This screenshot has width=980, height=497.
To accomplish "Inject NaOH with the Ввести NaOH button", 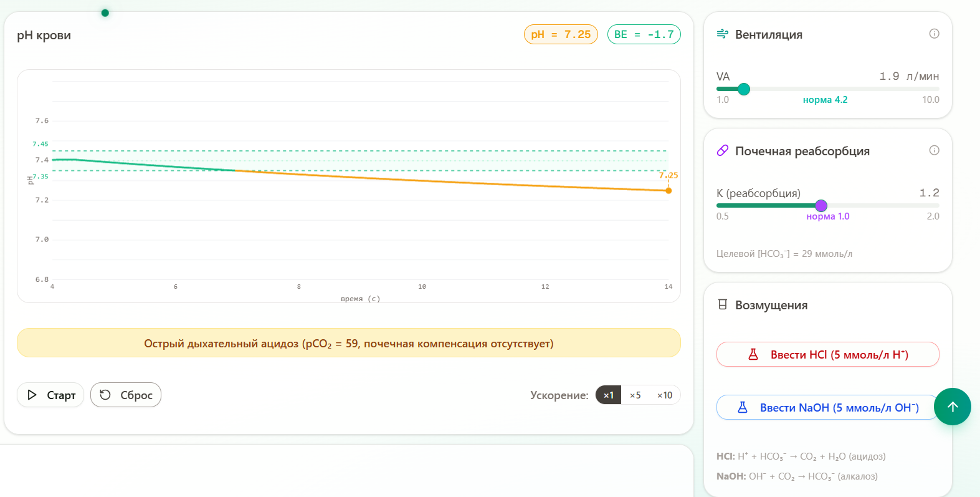I will [828, 407].
